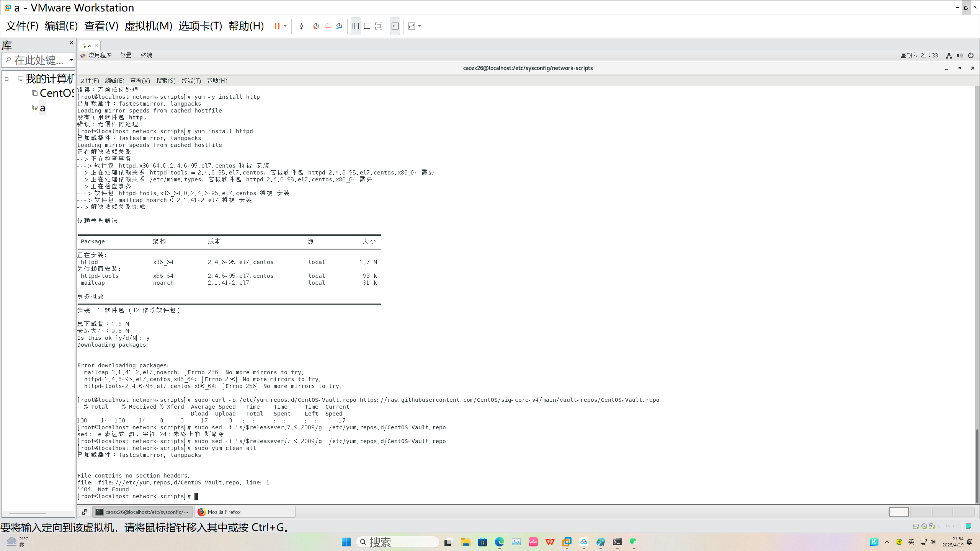The image size is (980, 551).
Task: Open the power options dropdown arrow
Action: point(285,26)
